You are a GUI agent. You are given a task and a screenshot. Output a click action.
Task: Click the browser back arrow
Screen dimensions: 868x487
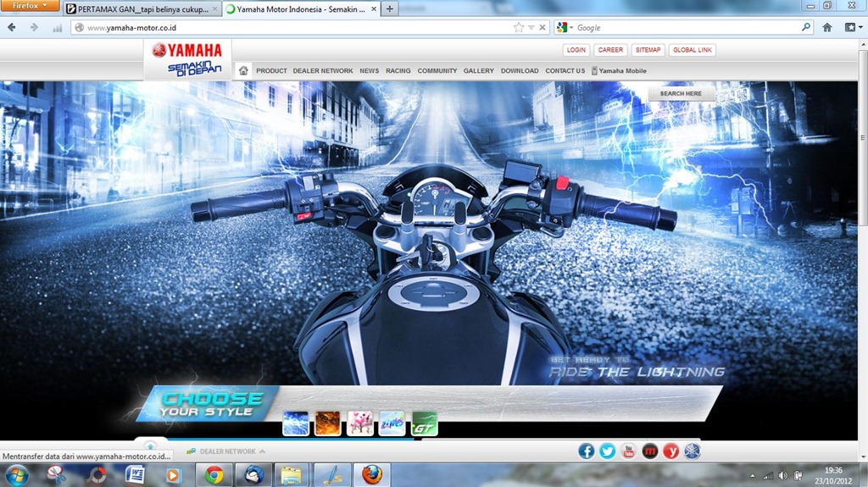(12, 27)
